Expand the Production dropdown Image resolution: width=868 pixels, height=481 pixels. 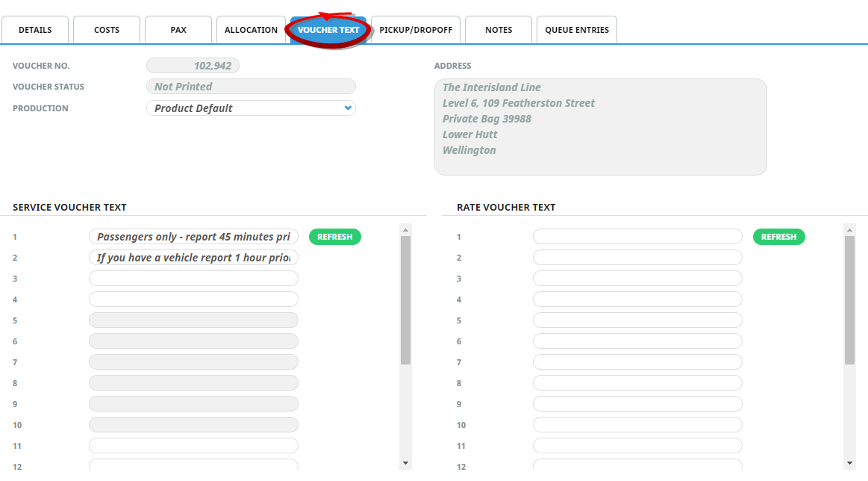click(251, 108)
